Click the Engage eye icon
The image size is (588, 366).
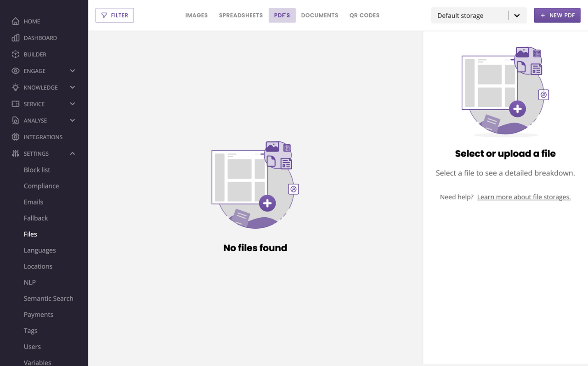16,71
